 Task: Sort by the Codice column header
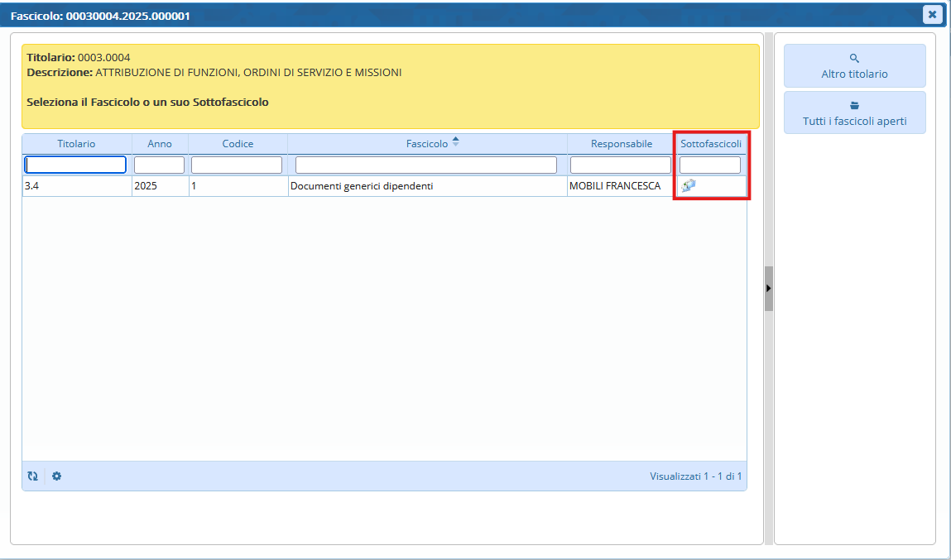coord(238,144)
